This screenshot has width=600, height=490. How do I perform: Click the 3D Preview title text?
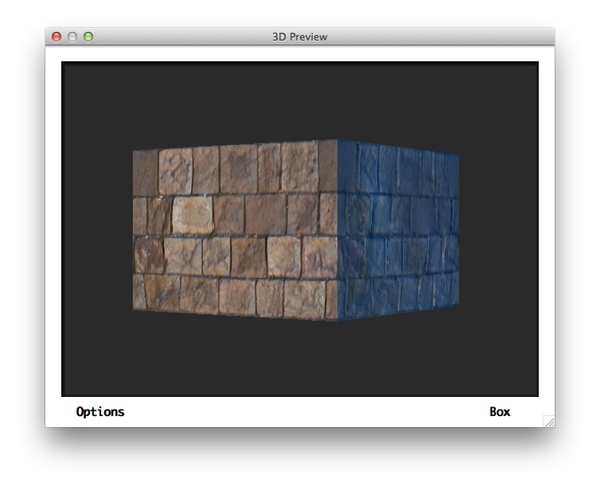tap(300, 37)
